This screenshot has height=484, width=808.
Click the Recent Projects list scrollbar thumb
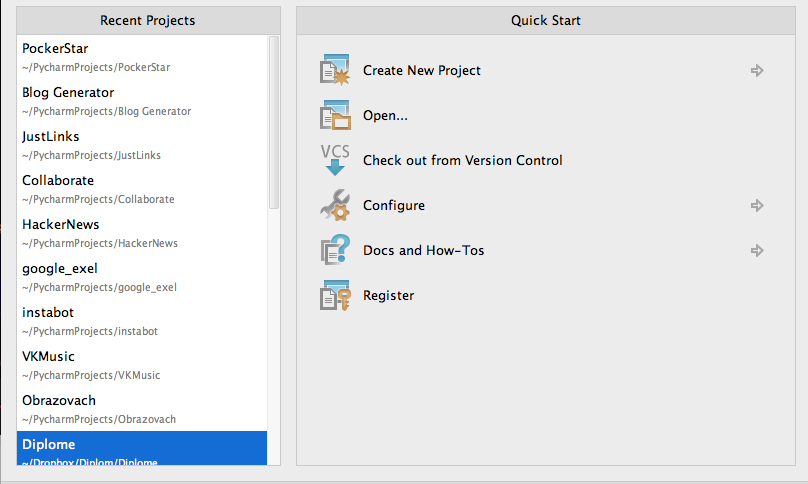274,123
